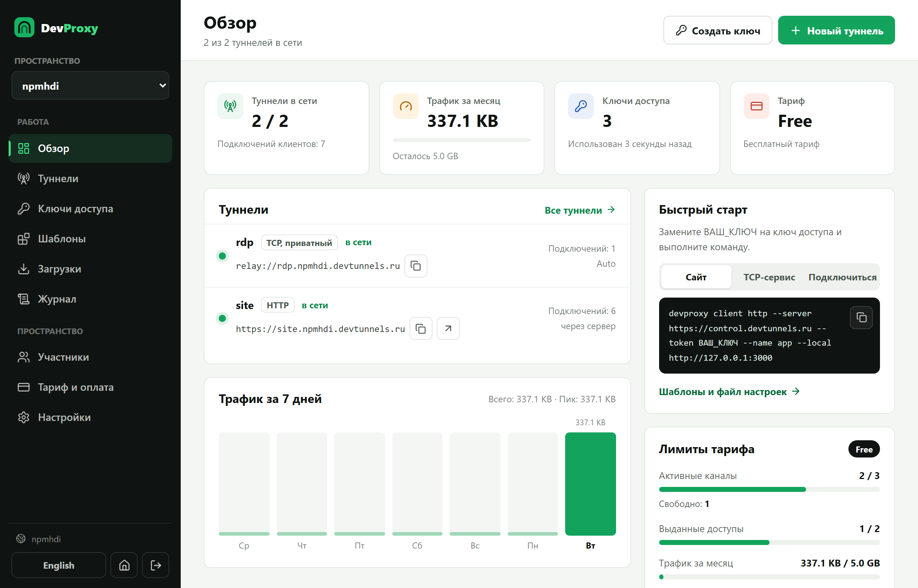Click the logout icon in sidebar footer
918x588 pixels.
(x=156, y=565)
